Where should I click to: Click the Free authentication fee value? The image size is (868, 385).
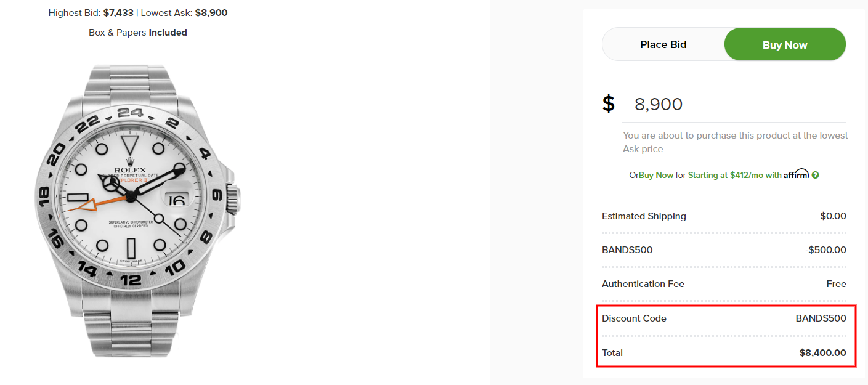click(x=836, y=284)
